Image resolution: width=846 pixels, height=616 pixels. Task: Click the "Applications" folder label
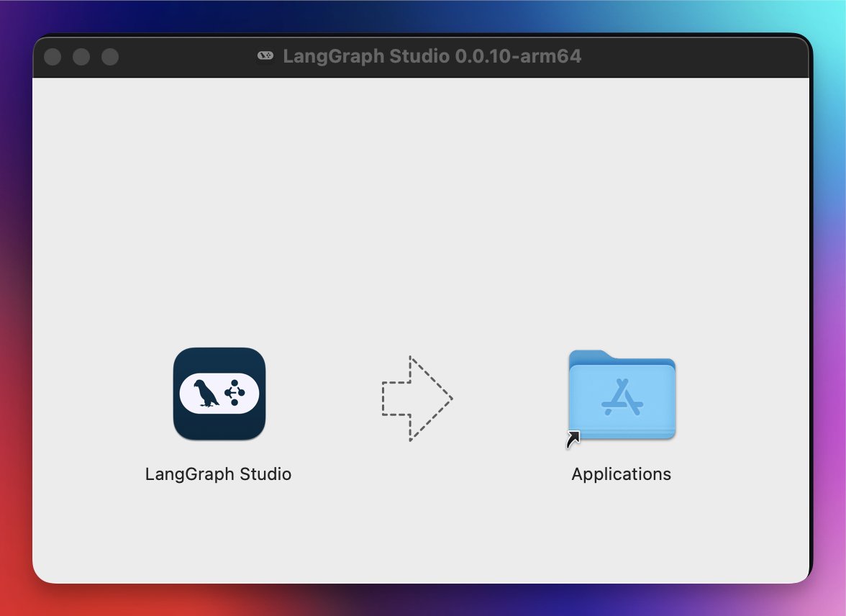click(621, 474)
